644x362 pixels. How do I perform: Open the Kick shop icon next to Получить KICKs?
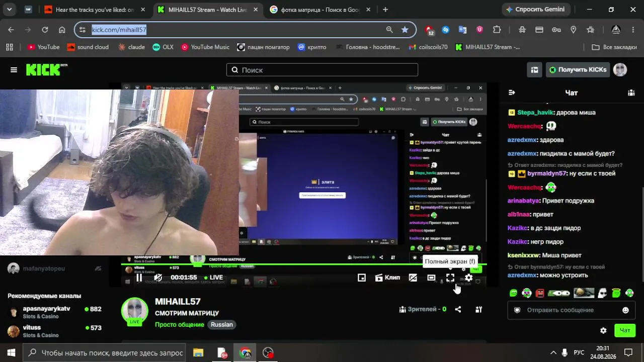click(x=535, y=70)
